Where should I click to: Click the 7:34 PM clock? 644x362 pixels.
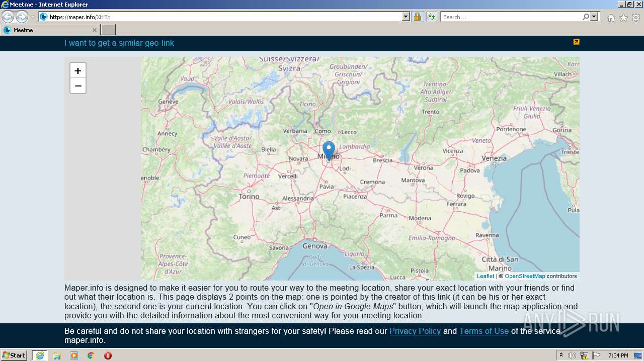618,355
